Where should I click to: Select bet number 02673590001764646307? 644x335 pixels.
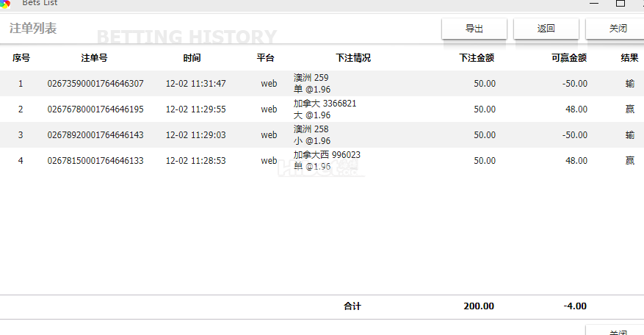tap(95, 84)
